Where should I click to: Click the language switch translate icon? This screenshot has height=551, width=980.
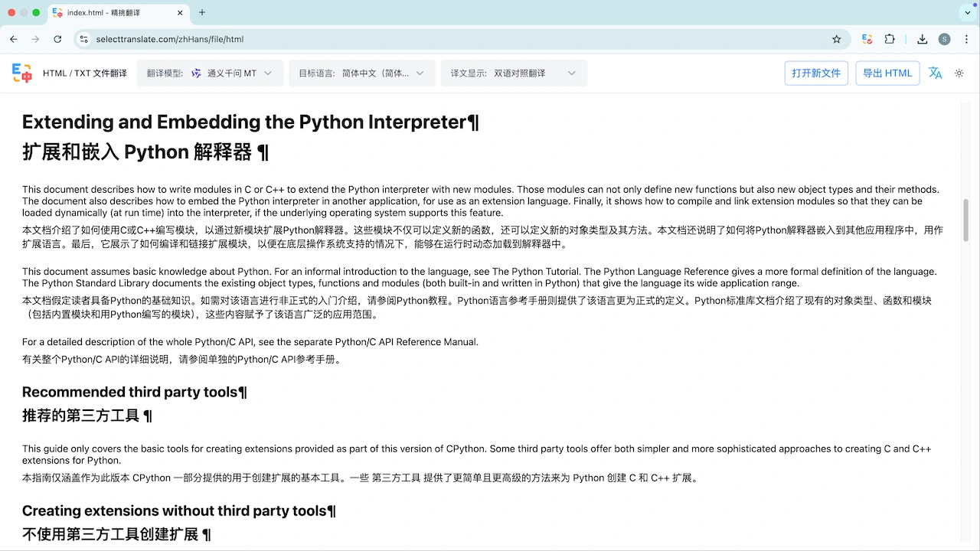click(x=935, y=73)
